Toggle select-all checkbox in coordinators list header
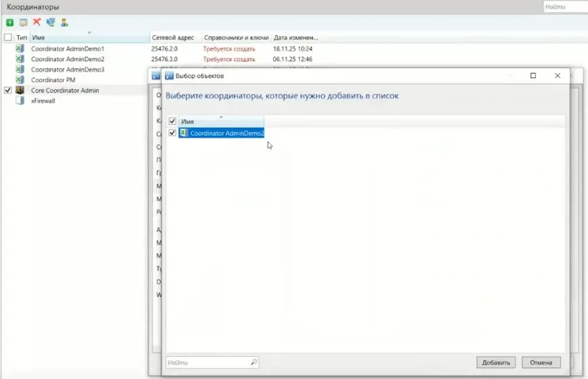This screenshot has width=588, height=379. [x=8, y=38]
